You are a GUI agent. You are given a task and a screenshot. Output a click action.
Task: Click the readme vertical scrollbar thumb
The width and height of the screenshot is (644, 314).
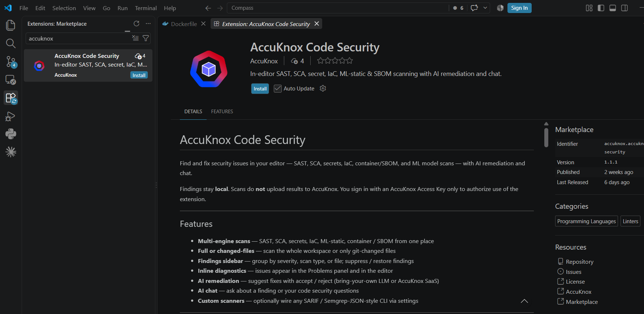click(546, 137)
